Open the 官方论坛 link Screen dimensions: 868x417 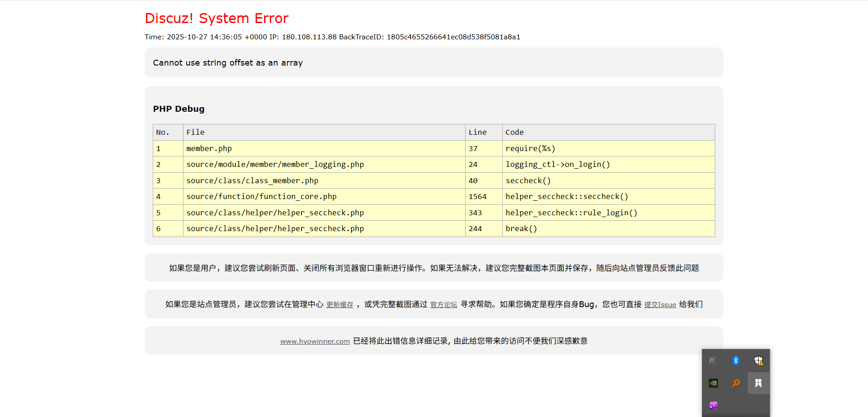(x=443, y=305)
